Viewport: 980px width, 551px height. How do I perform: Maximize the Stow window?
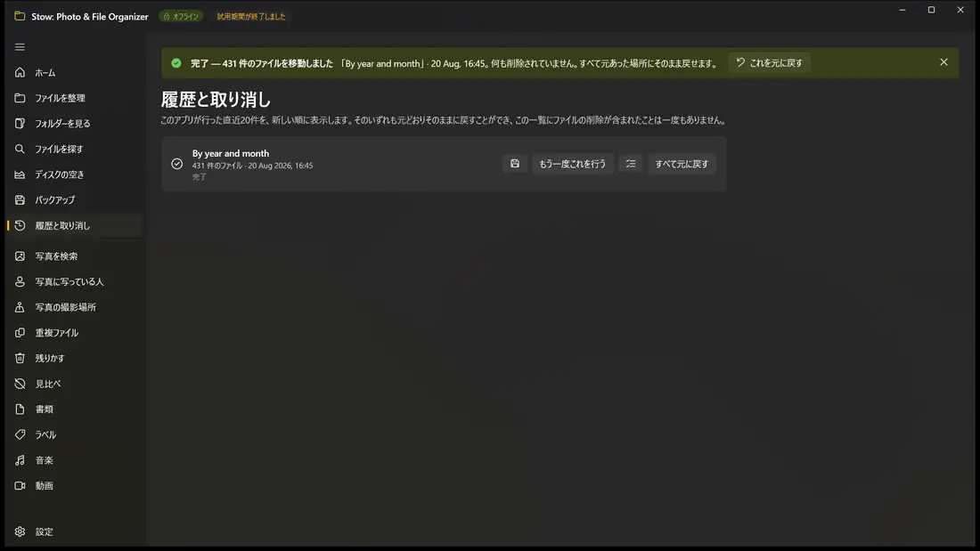(931, 10)
